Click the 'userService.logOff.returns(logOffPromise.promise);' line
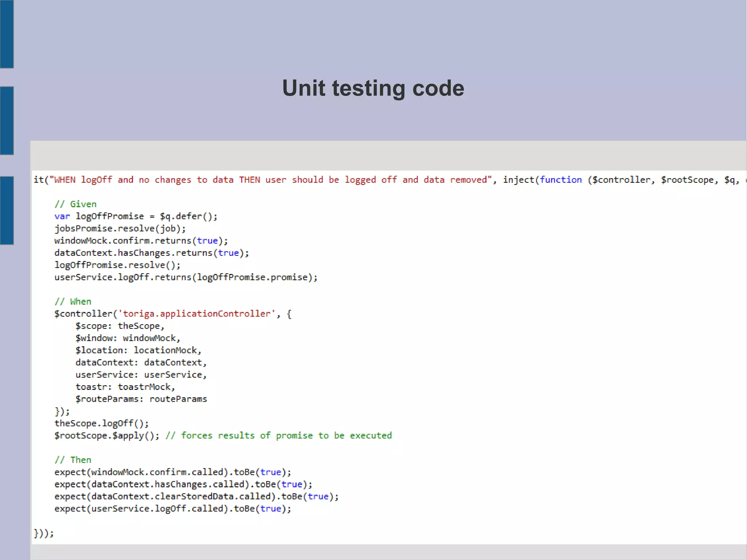This screenshot has width=747, height=560. click(x=186, y=277)
